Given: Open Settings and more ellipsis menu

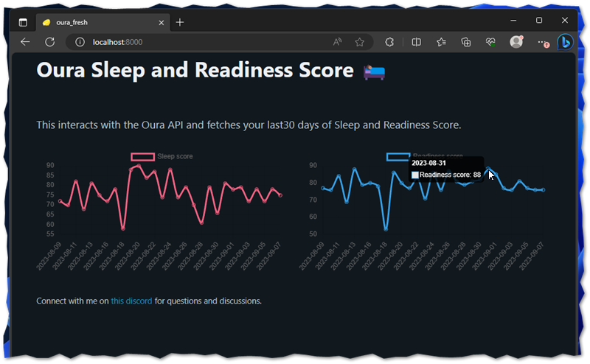Looking at the screenshot, I should (542, 42).
